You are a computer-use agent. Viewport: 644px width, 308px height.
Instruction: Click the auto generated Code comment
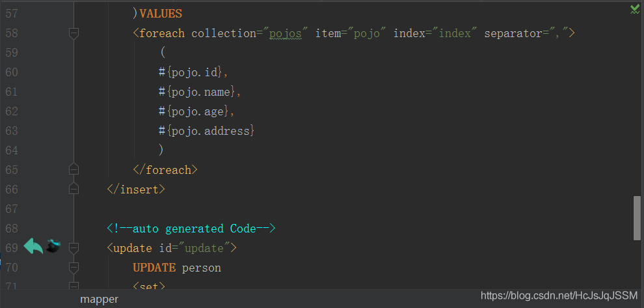pos(192,229)
